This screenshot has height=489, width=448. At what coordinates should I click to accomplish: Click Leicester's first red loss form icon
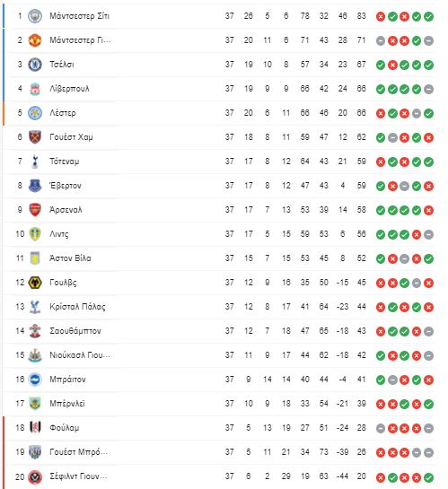click(381, 114)
